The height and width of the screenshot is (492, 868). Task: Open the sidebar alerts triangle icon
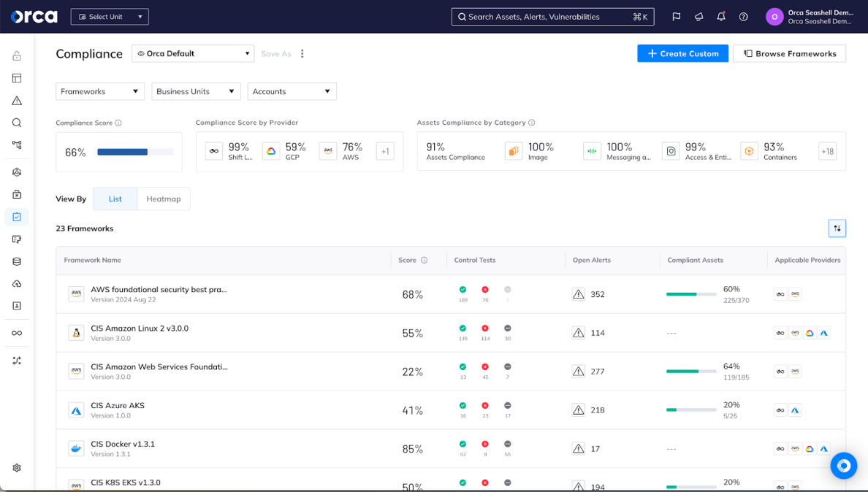click(17, 101)
